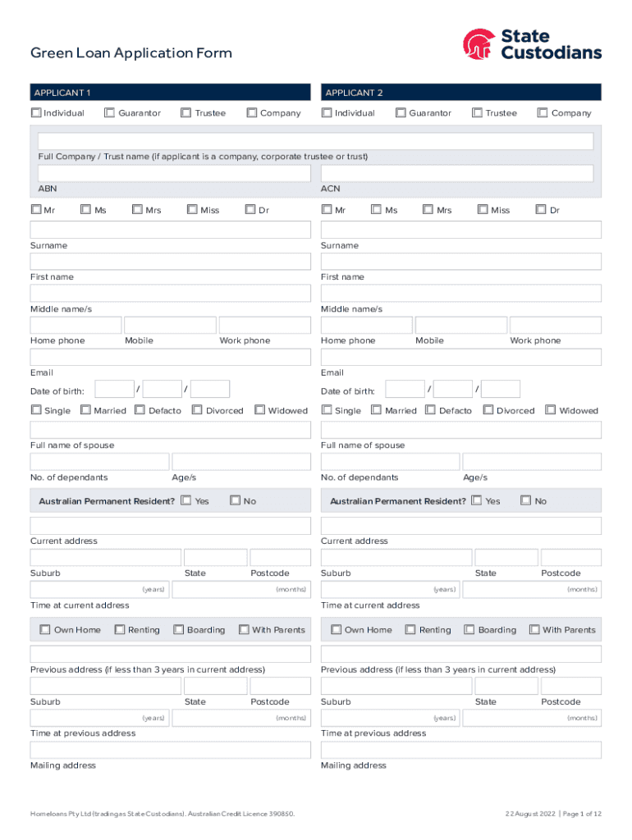The image size is (632, 840).
Task: Select the Mrs title for Applicant 1
Action: click(x=137, y=210)
